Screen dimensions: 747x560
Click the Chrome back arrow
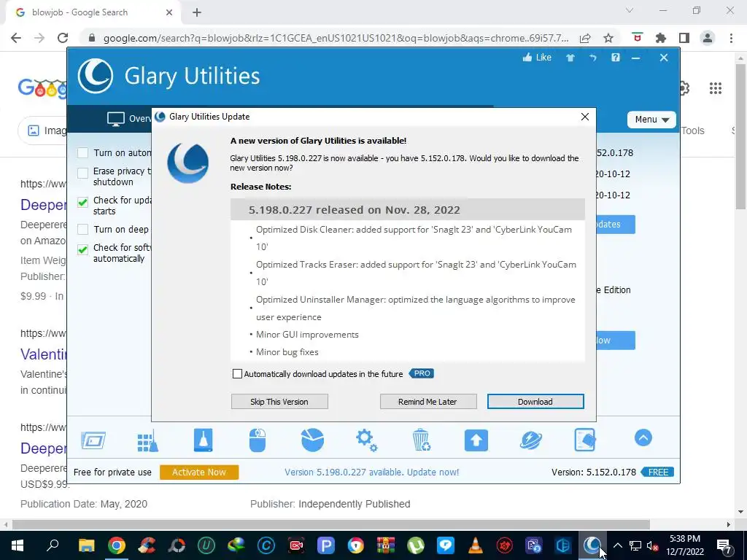[16, 38]
